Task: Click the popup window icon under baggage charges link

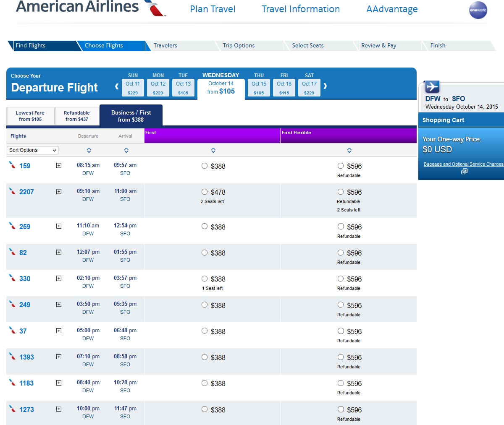Action: (x=464, y=171)
